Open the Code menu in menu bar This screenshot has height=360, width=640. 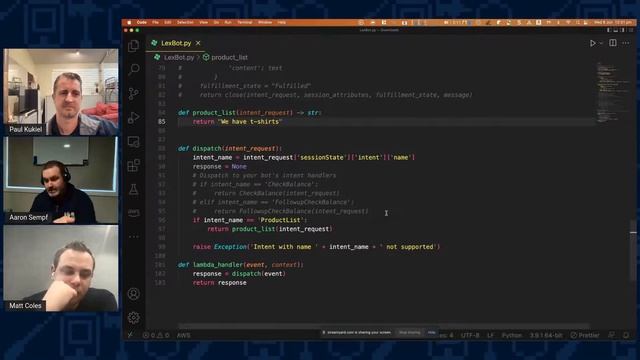tap(142, 22)
